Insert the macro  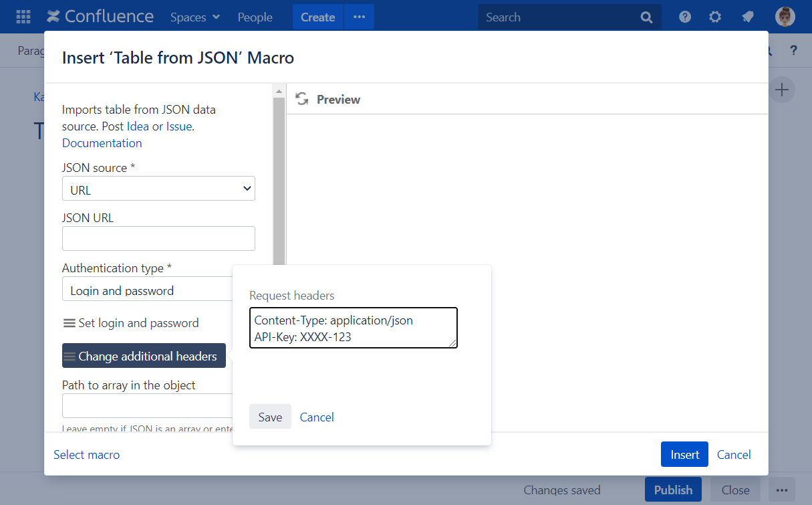[684, 454]
